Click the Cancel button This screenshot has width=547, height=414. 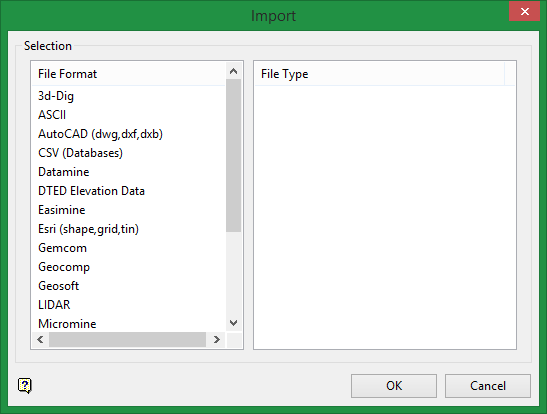[488, 386]
